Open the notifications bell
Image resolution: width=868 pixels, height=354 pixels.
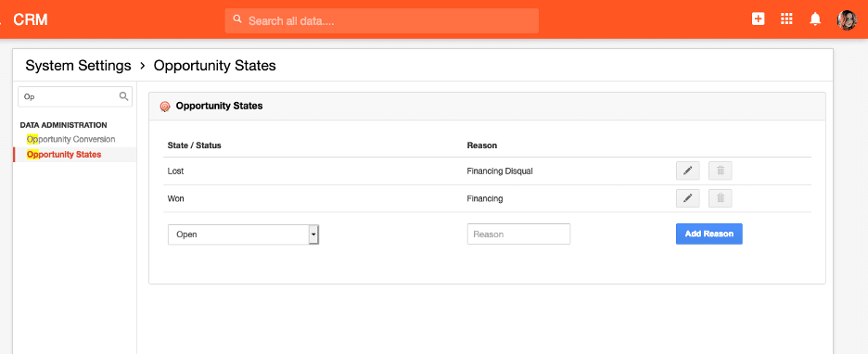pyautogui.click(x=815, y=19)
